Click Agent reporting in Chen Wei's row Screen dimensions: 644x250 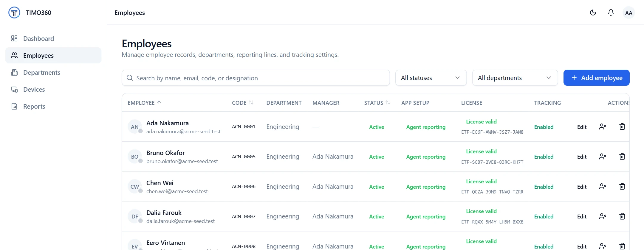(x=426, y=187)
